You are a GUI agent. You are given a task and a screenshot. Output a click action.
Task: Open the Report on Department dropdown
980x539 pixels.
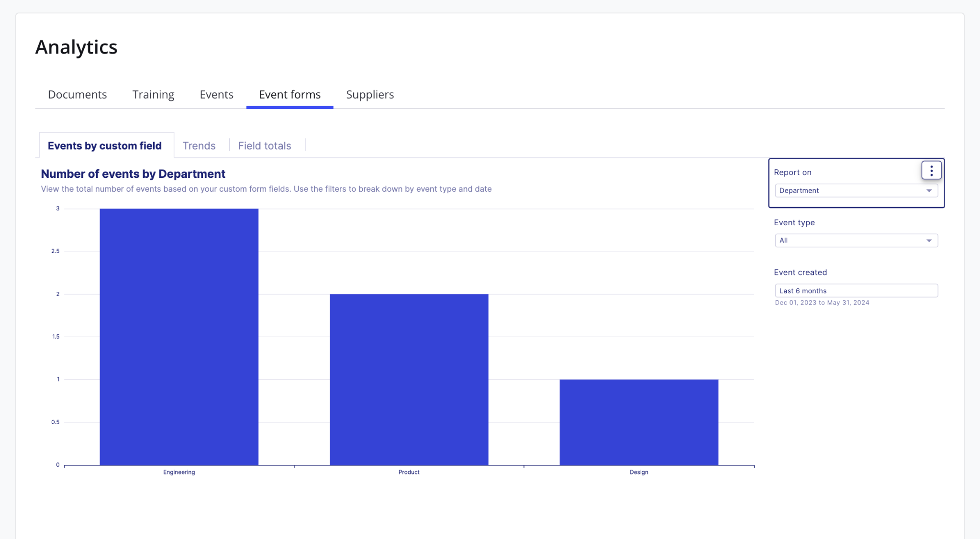856,190
